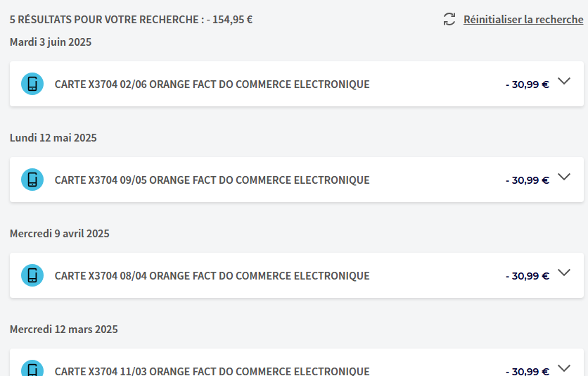The image size is (588, 376).
Task: Expand the 9 avril 2025 transaction chevron
Action: coord(563,272)
